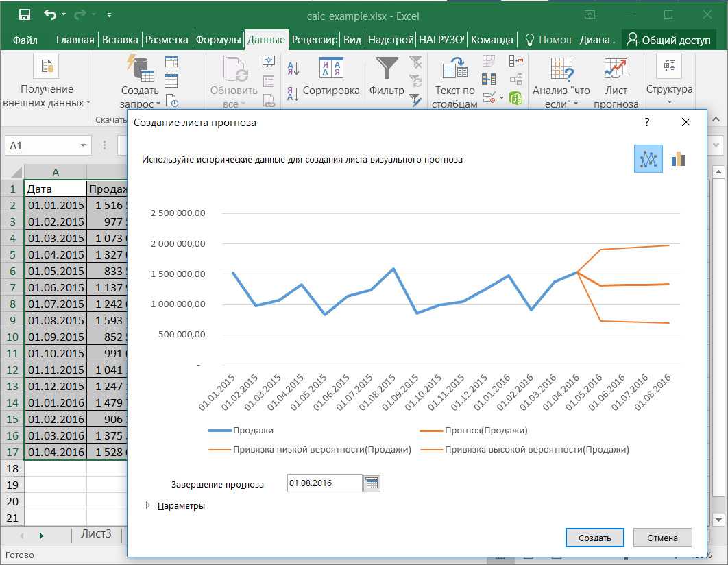Open workbook Connections icon
The width and height of the screenshot is (728, 565).
tap(268, 61)
